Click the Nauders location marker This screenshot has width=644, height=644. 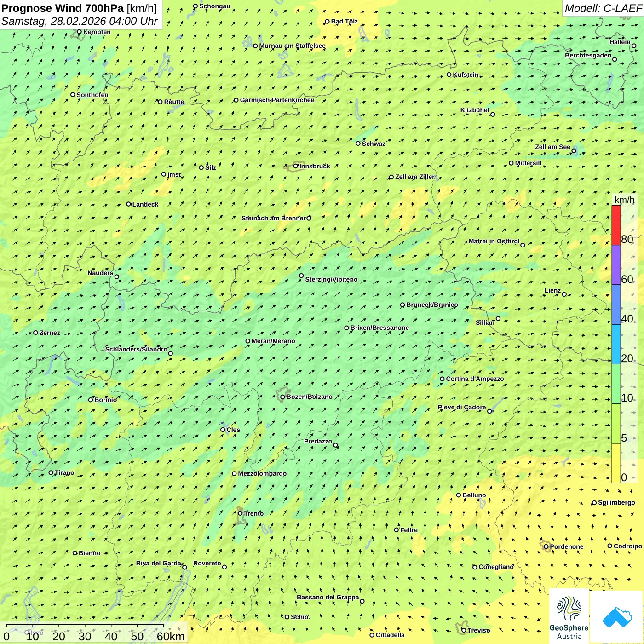pos(117,277)
